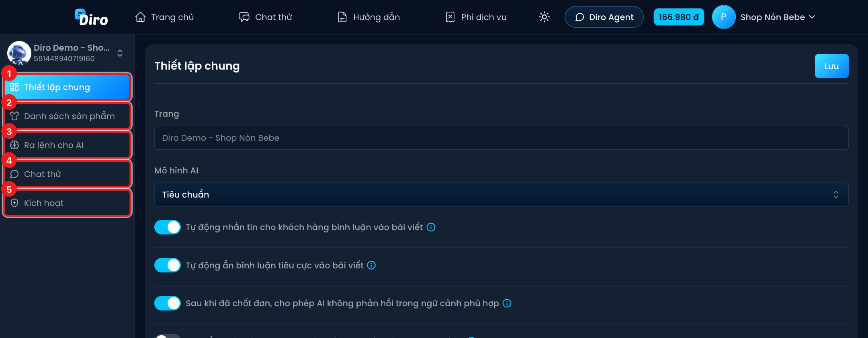Click the P profile avatar
This screenshot has width=868, height=338.
coord(723,17)
